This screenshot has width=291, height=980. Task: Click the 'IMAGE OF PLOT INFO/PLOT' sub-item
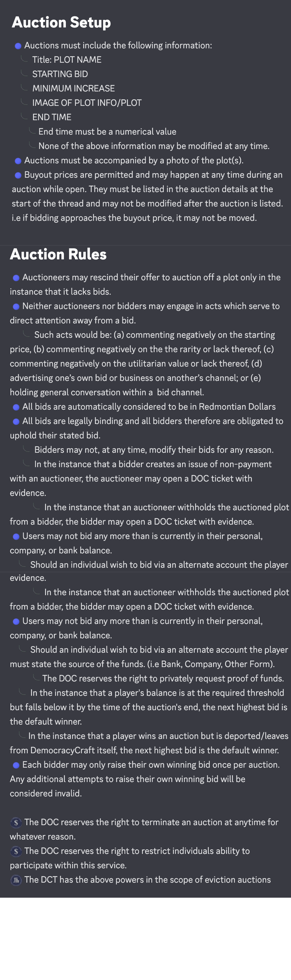[87, 103]
